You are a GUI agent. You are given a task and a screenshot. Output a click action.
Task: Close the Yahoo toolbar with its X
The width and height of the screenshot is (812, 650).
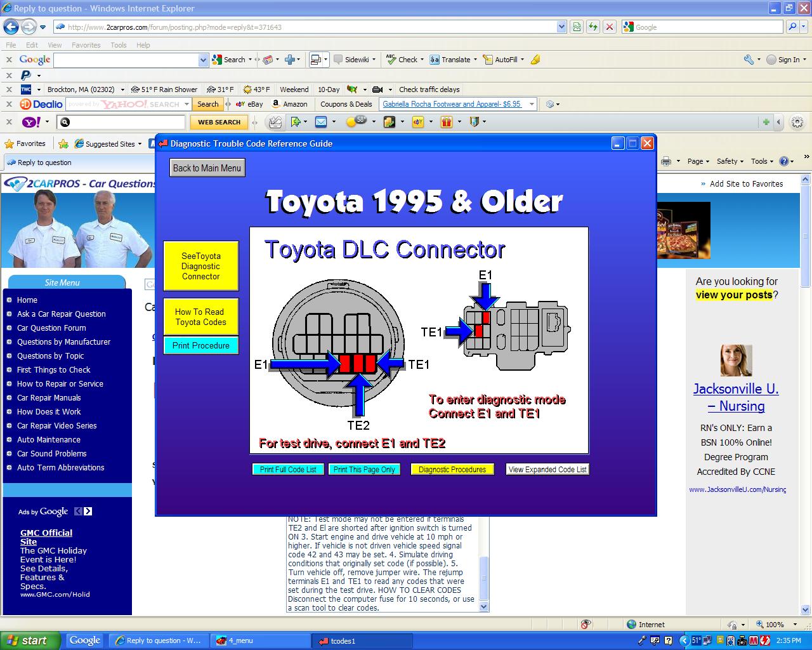9,122
